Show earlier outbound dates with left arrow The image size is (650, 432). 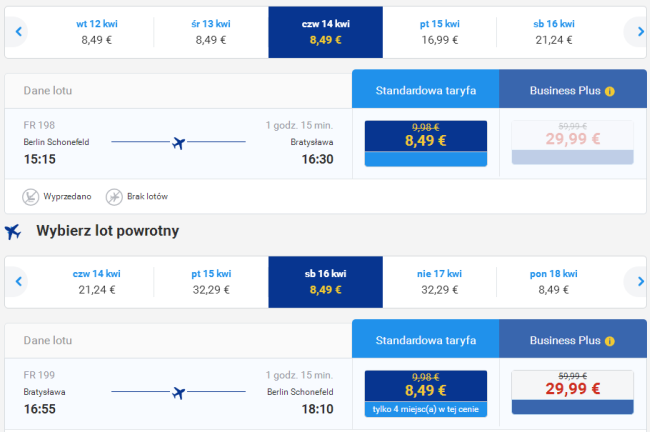coord(18,32)
